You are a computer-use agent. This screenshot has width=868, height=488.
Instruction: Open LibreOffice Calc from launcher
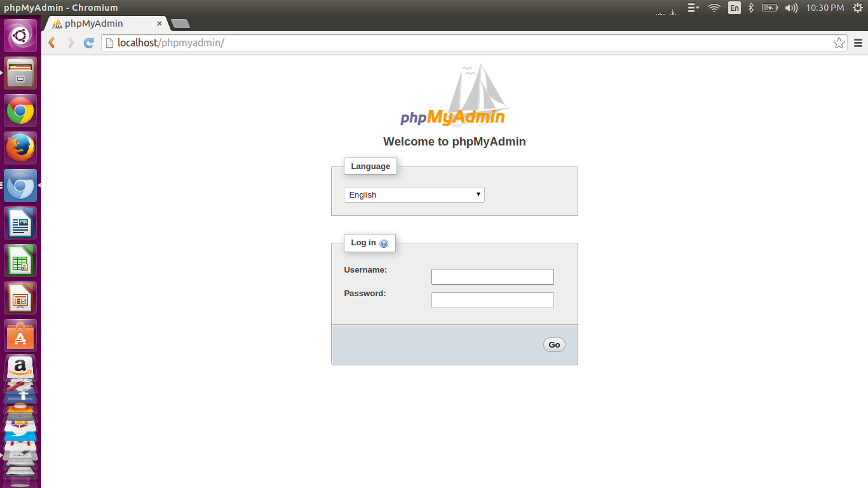tap(20, 261)
